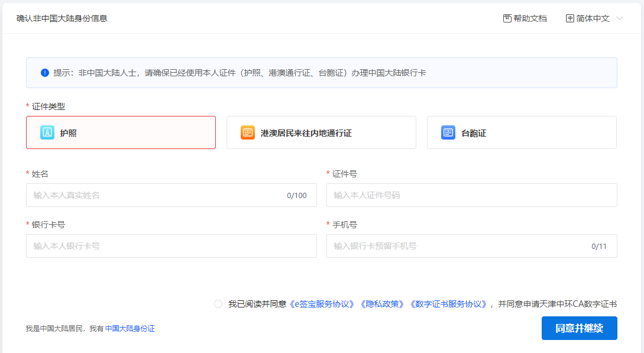
Task: Open 《隐私政策》 link
Action: click(383, 304)
